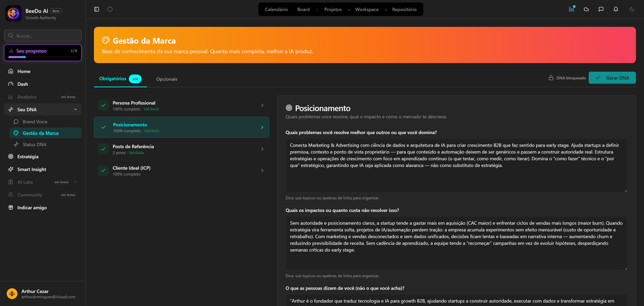Click the Status DNA sparkle icon
644x306 pixels.
pyautogui.click(x=16, y=144)
